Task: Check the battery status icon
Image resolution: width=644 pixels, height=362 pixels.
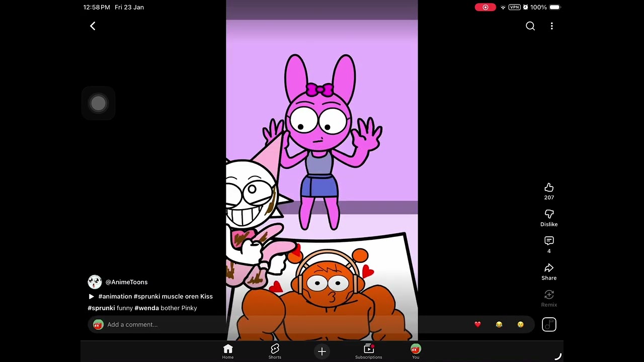Action: point(554,8)
